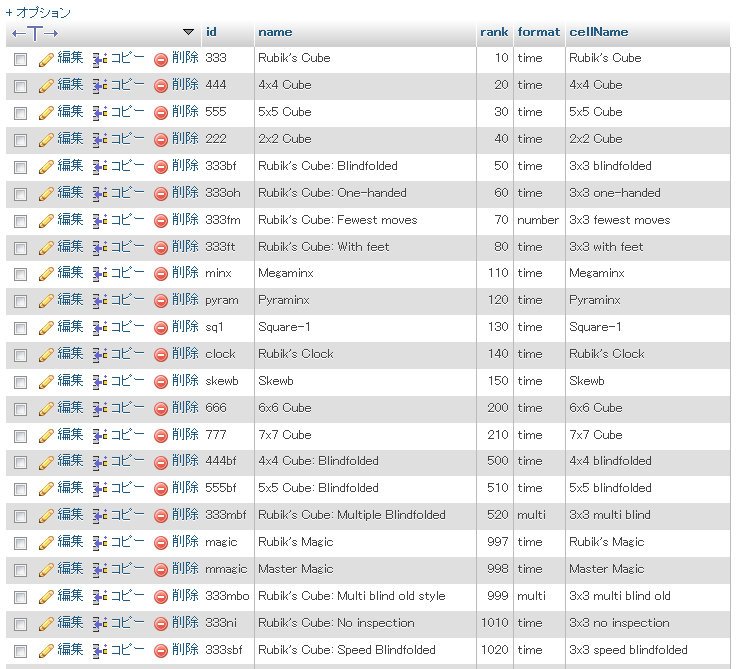This screenshot has width=749, height=669.
Task: Click the edit pencil icon for row skewb
Action: pos(46,382)
